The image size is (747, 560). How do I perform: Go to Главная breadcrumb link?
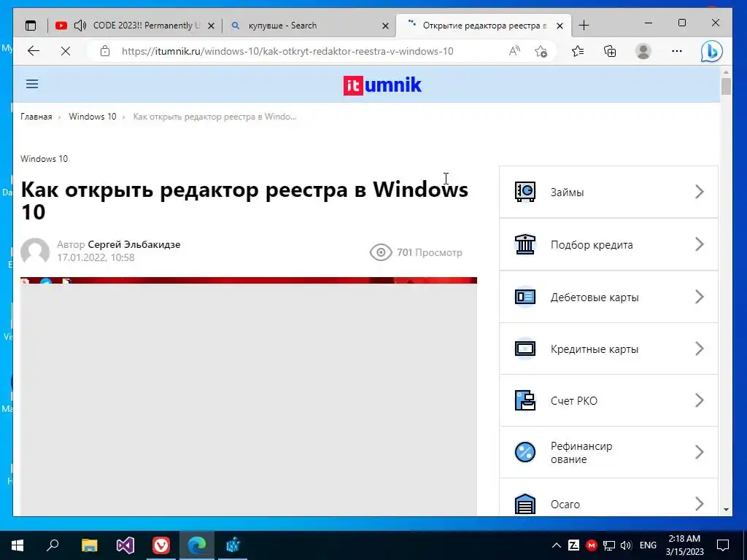point(36,117)
